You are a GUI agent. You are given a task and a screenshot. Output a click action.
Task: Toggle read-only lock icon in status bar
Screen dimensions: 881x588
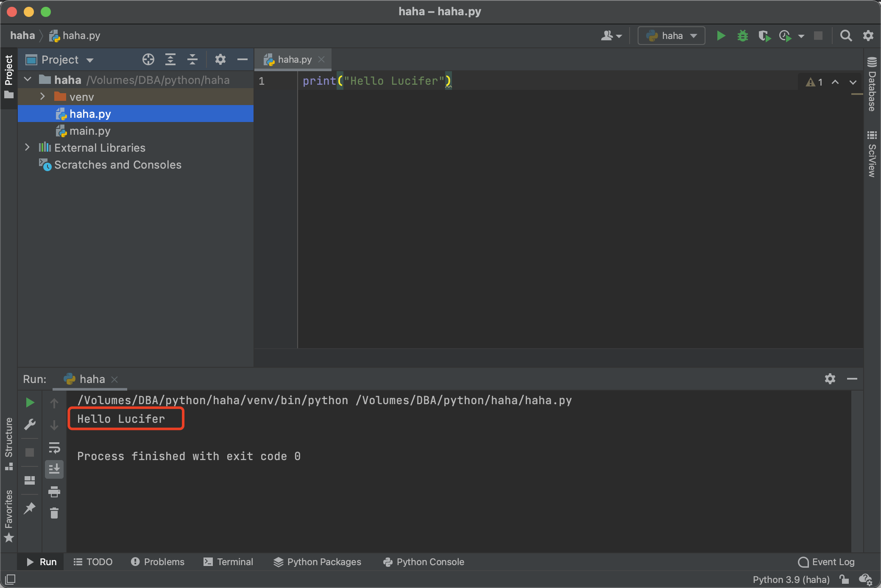[844, 579]
